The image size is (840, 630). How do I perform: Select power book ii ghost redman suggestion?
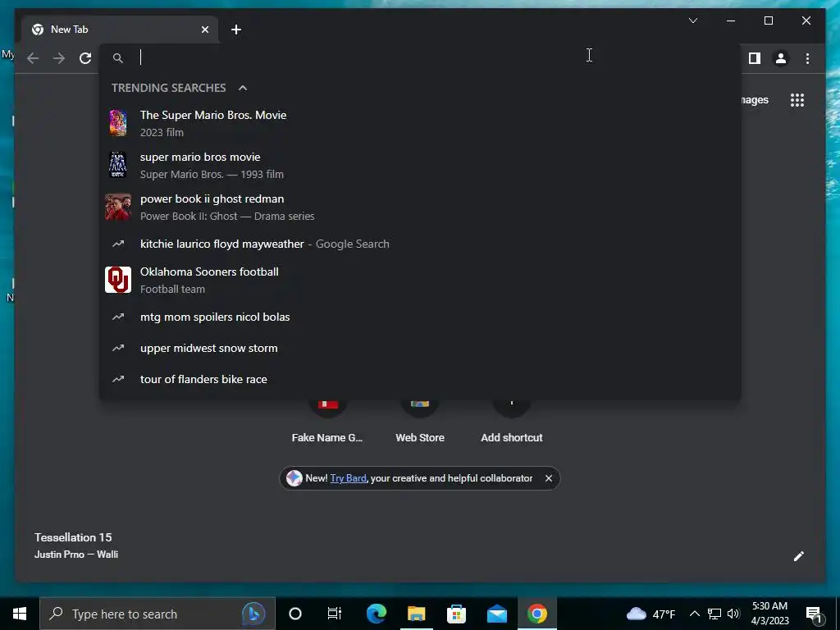pyautogui.click(x=420, y=207)
